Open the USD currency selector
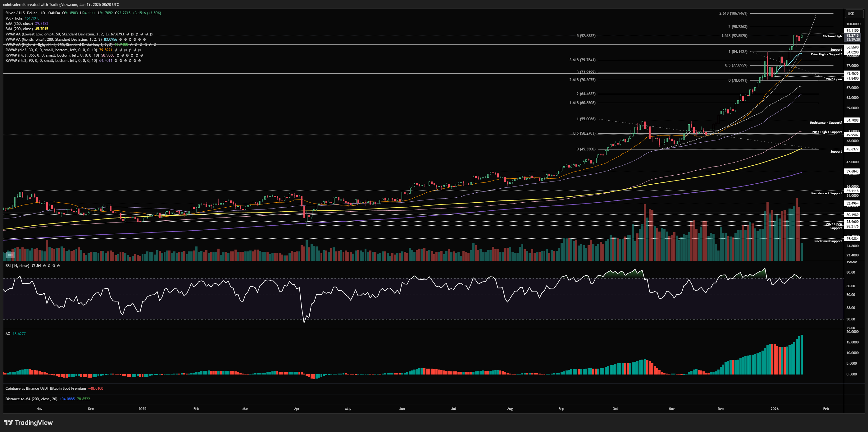This screenshot has height=432, width=868. pyautogui.click(x=851, y=14)
